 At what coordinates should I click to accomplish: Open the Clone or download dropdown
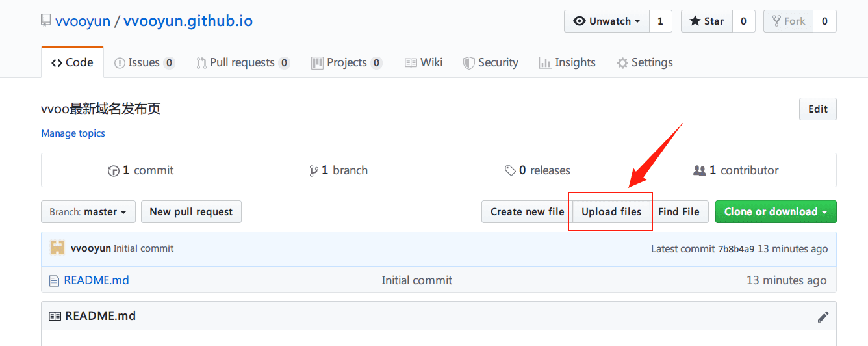point(776,212)
